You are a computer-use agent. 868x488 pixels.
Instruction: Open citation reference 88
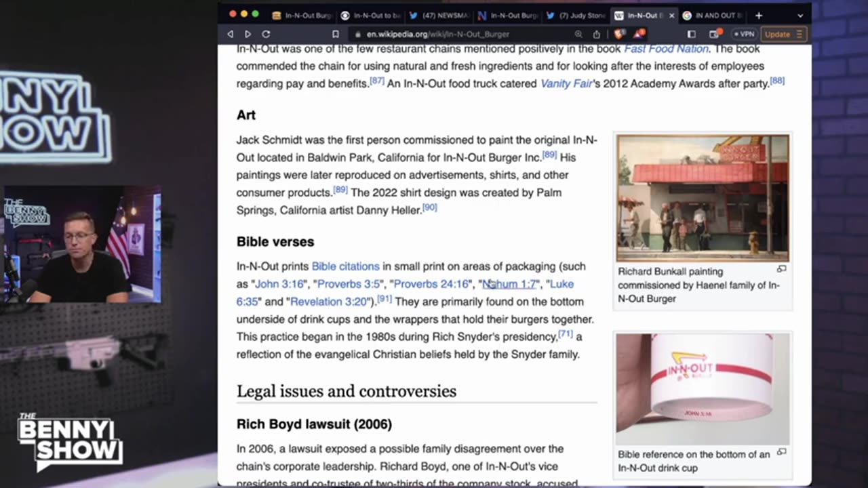pos(777,81)
